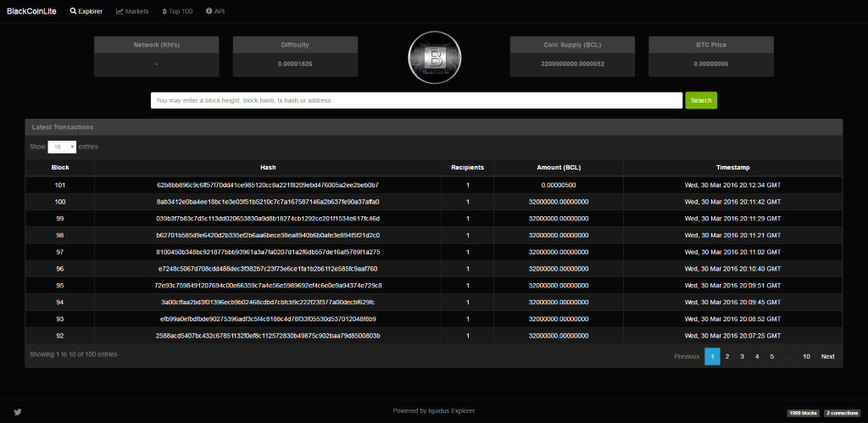Click the Latest Transactions panel header
The height and width of the screenshot is (423, 868).
click(x=434, y=127)
